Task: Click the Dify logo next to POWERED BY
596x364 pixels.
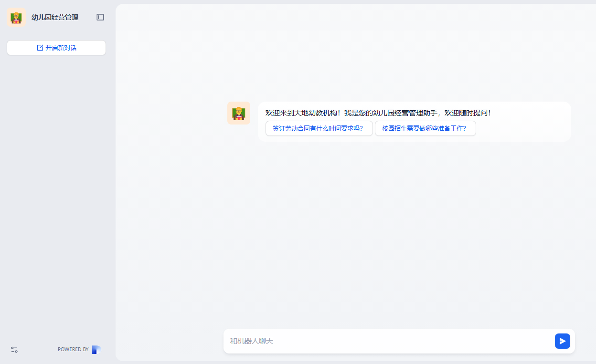Action: pyautogui.click(x=96, y=349)
